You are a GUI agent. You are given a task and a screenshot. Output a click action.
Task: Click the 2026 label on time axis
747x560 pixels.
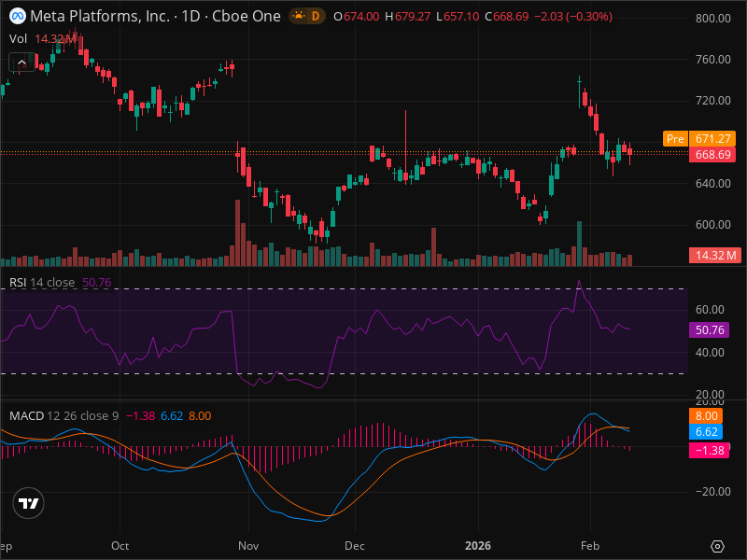coord(478,546)
